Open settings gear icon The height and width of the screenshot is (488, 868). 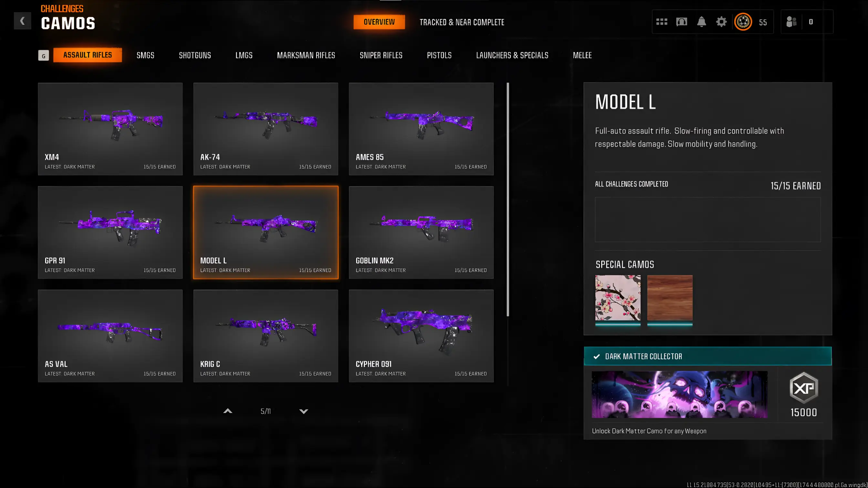coord(721,22)
